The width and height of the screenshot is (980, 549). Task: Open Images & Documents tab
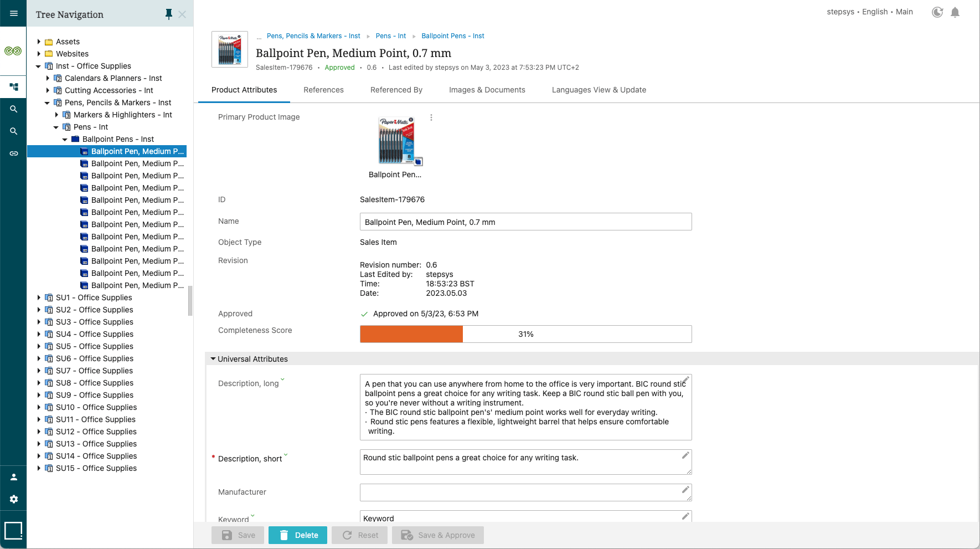pyautogui.click(x=487, y=90)
